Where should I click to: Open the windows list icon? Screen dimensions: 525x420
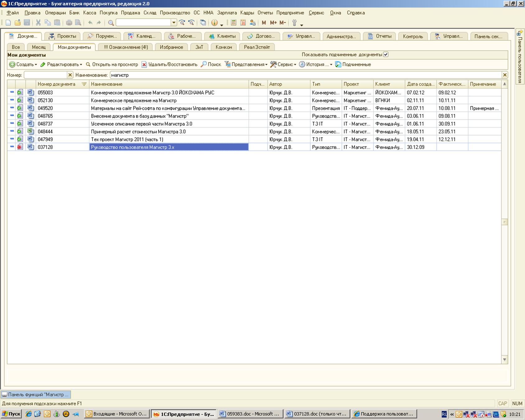click(203, 22)
